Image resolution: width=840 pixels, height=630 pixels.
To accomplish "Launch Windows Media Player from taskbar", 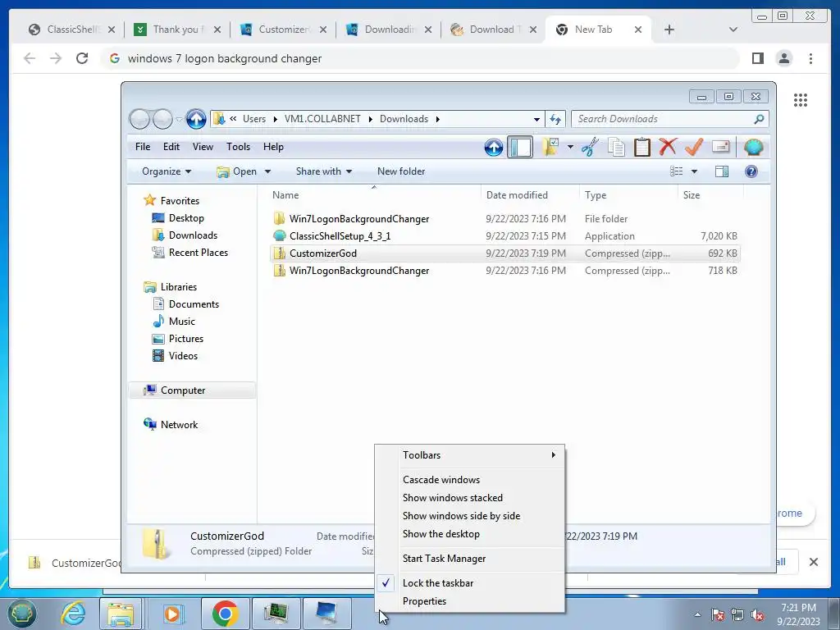I will point(172,614).
